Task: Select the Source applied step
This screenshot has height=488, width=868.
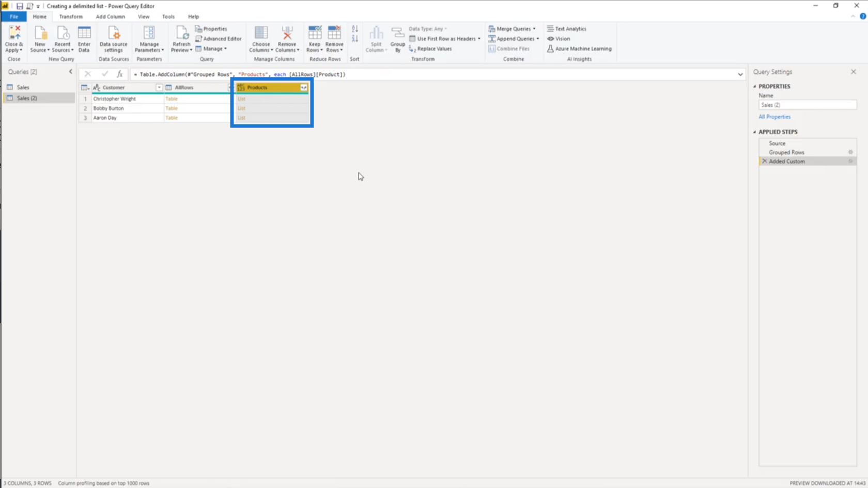Action: [808, 143]
